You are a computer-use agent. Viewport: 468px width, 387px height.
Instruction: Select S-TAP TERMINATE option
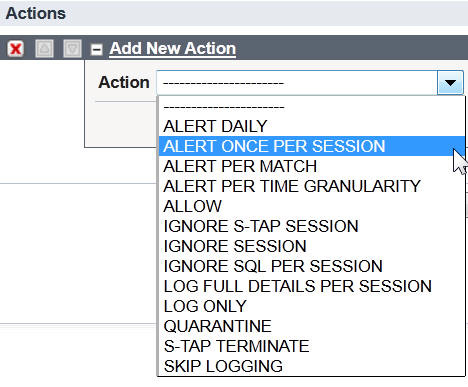click(x=312, y=346)
